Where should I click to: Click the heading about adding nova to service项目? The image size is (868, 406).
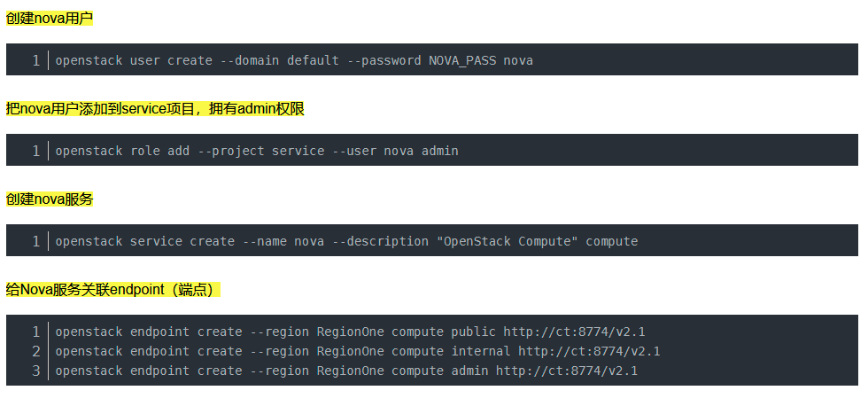pyautogui.click(x=155, y=108)
